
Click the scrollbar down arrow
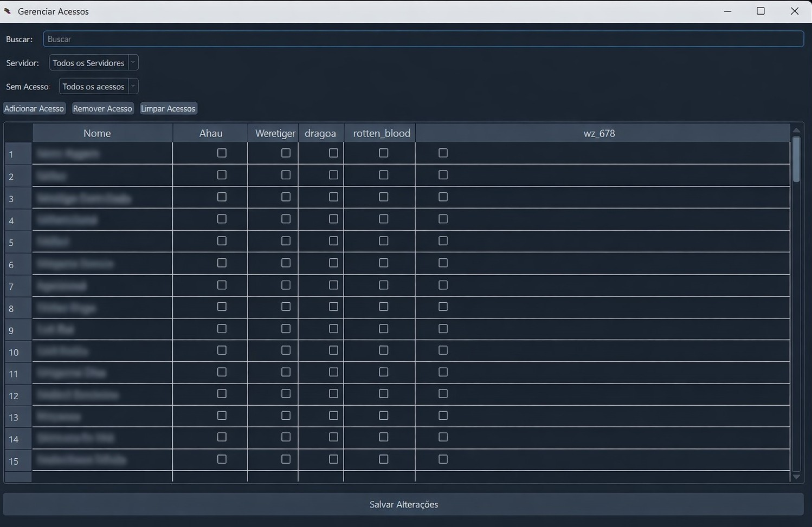pos(796,477)
